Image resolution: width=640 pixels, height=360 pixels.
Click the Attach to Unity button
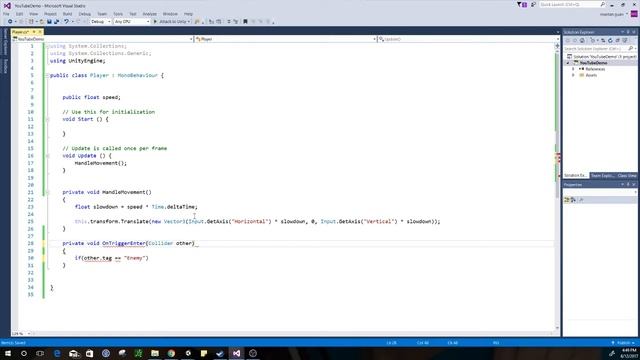(172, 21)
